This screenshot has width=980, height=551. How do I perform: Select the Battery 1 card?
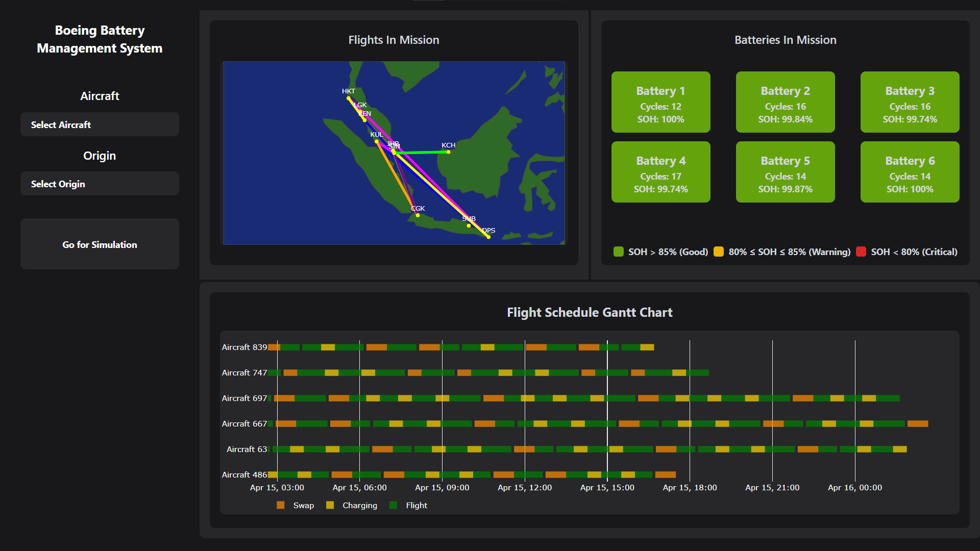(x=660, y=102)
